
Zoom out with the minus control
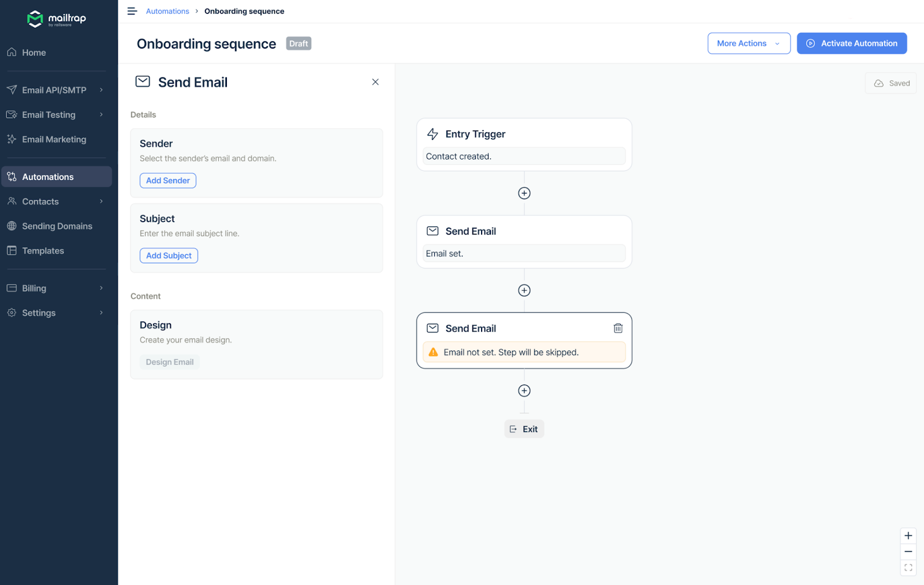[x=908, y=552]
